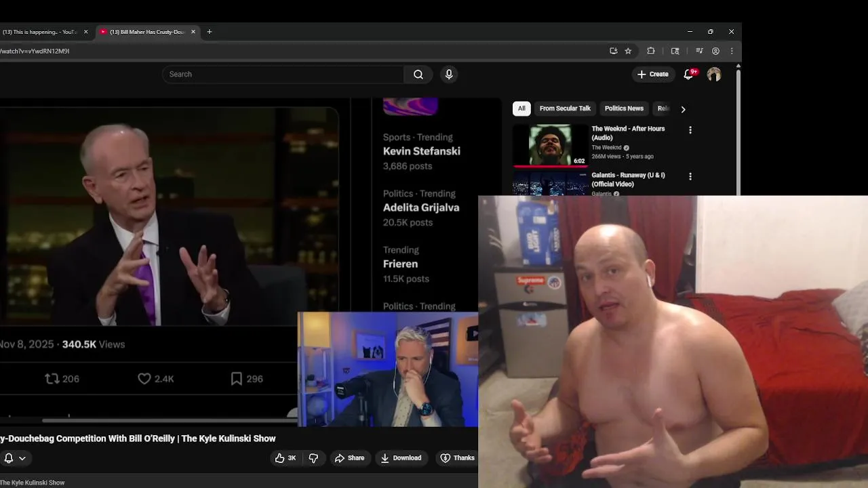868x488 pixels.
Task: Open options for Galantis Runaway video
Action: coord(690,176)
